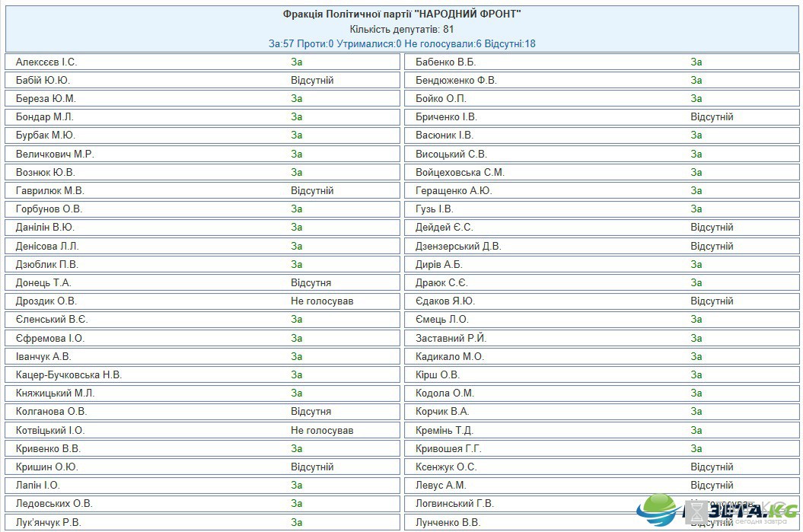
Task: Click the "За" vote of Бендюженко Ф.В.
Action: (696, 81)
